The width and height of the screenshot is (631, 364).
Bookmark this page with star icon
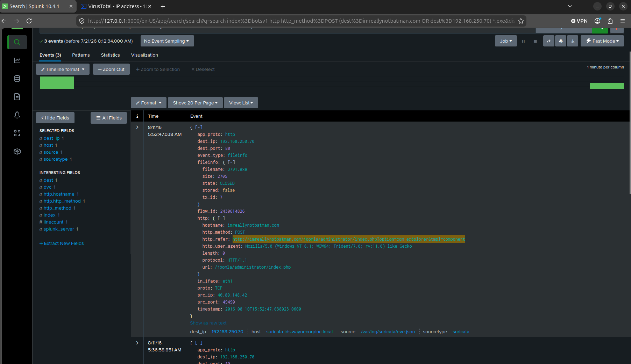[521, 21]
